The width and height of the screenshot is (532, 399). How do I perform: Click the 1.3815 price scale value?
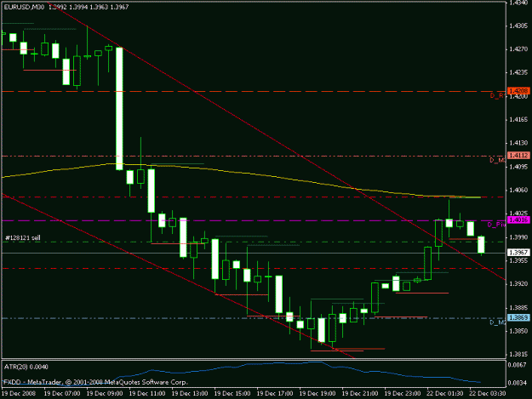(518, 355)
